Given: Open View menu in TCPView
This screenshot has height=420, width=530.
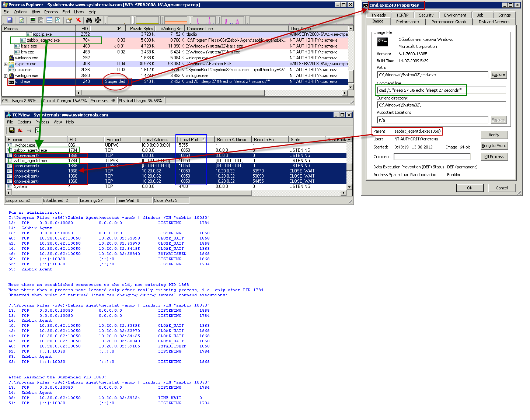Looking at the screenshot, I should 57,122.
